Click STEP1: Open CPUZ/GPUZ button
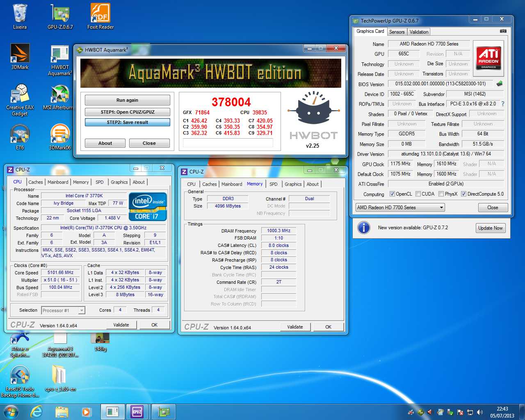 [x=127, y=112]
